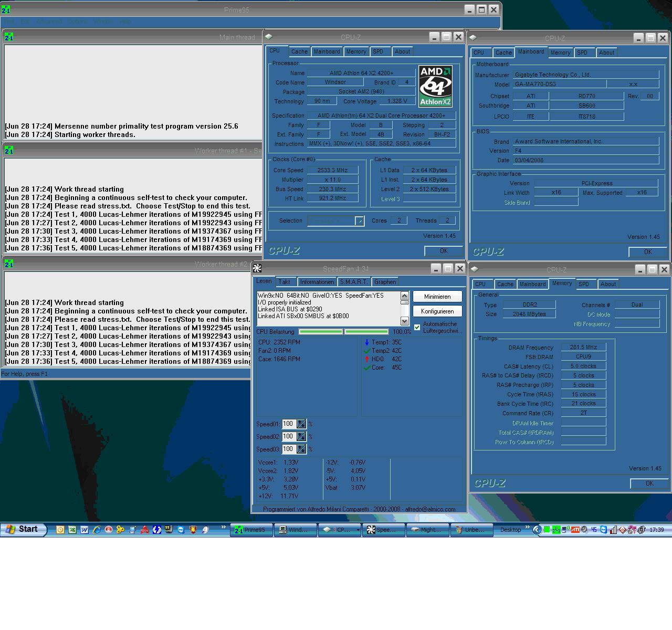Screen dimensions: 672x630
Task: Click the AMD Athlon 64 X2 logo in CPU-Z
Action: [x=435, y=87]
